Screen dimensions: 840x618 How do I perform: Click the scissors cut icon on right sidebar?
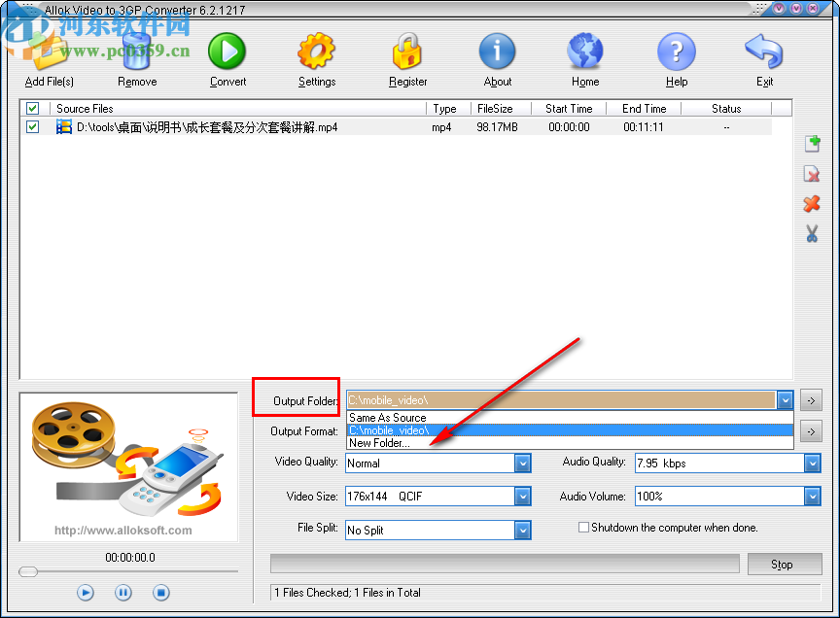tap(813, 234)
